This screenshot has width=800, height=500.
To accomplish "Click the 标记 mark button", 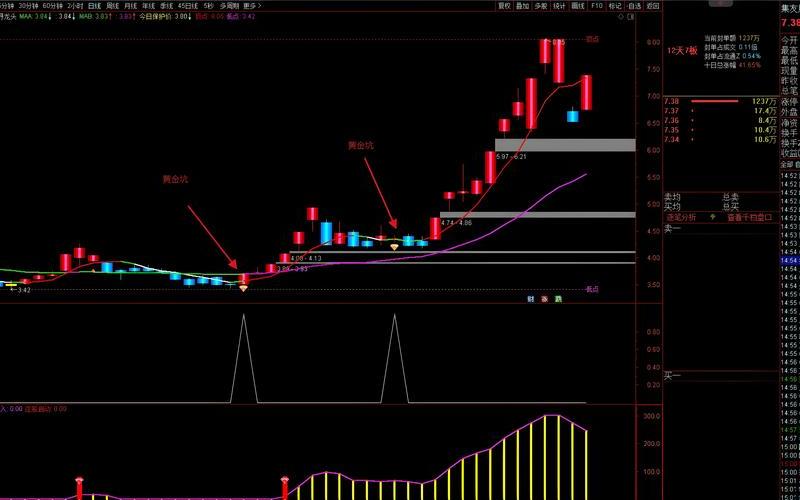I will click(x=615, y=6).
